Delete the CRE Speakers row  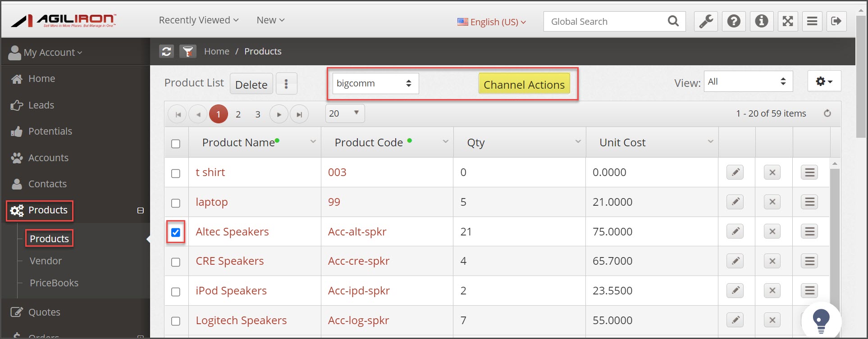point(772,261)
